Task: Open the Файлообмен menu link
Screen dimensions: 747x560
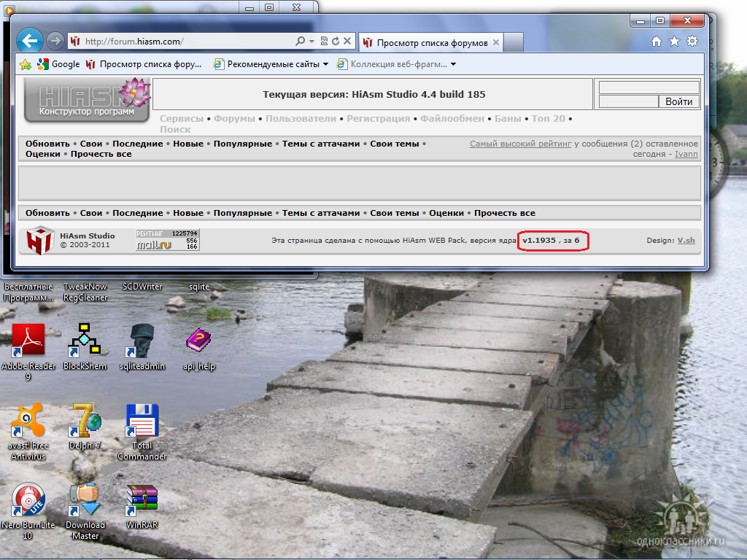Action: coord(452,118)
